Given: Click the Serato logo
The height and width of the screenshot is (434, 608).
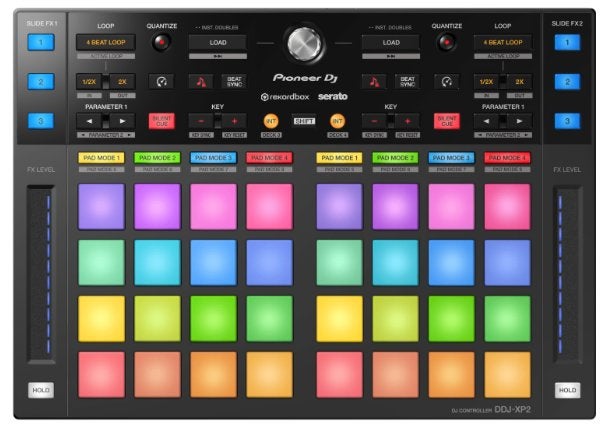Looking at the screenshot, I should point(332,97).
